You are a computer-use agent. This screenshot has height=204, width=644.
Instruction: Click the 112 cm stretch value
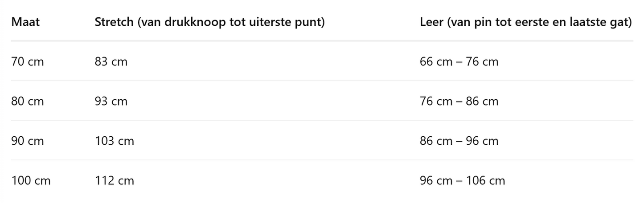tap(114, 181)
